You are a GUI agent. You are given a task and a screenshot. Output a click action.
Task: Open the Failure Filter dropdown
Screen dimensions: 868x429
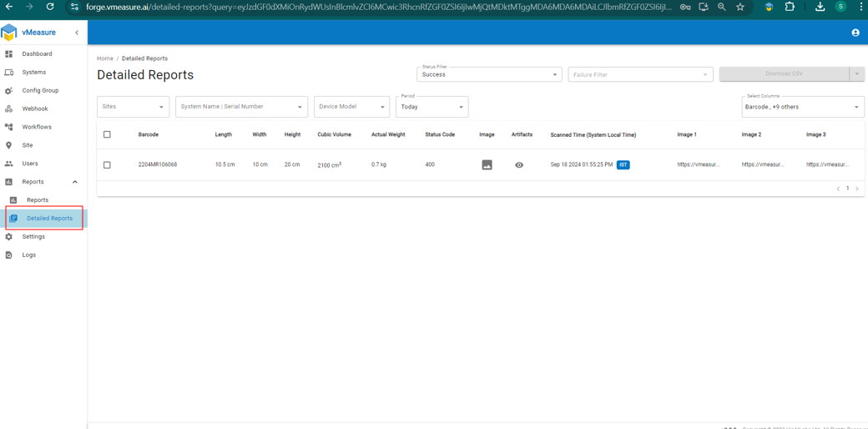(x=640, y=74)
